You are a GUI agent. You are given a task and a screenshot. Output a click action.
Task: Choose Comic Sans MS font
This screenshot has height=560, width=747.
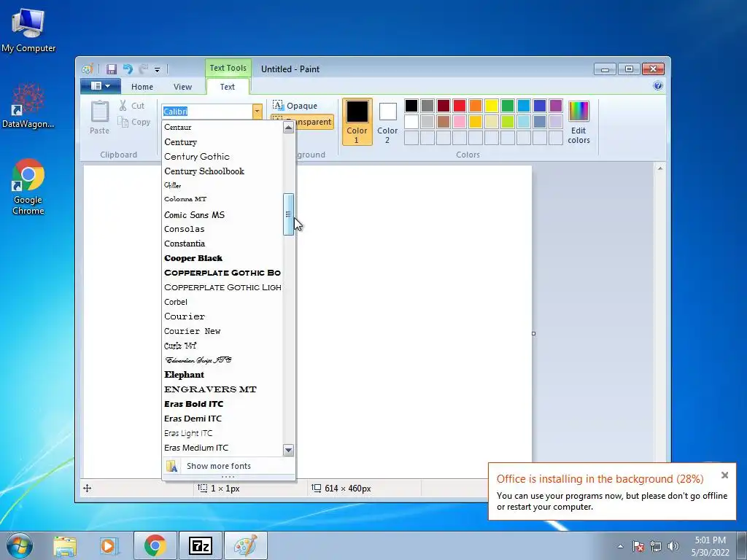pyautogui.click(x=222, y=215)
